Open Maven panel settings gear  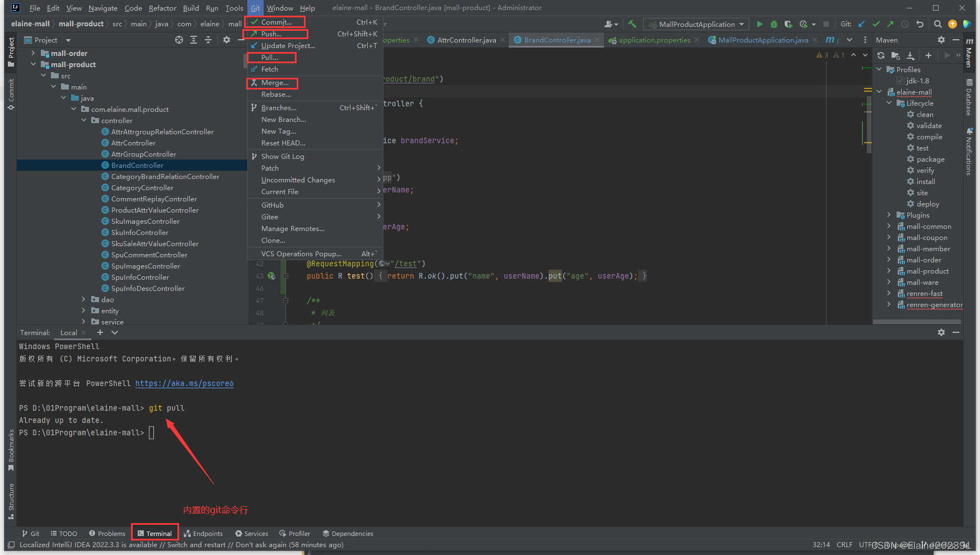(x=941, y=40)
